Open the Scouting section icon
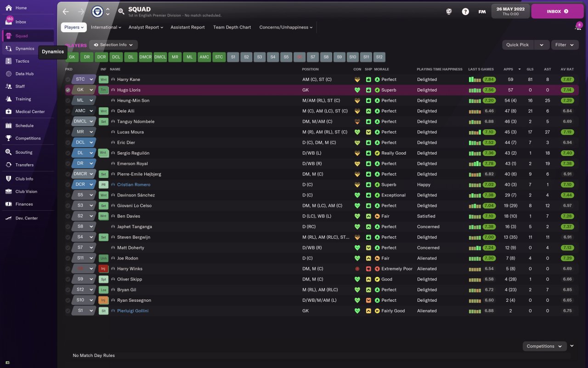Viewport: 588px width, 368px height. (8, 152)
